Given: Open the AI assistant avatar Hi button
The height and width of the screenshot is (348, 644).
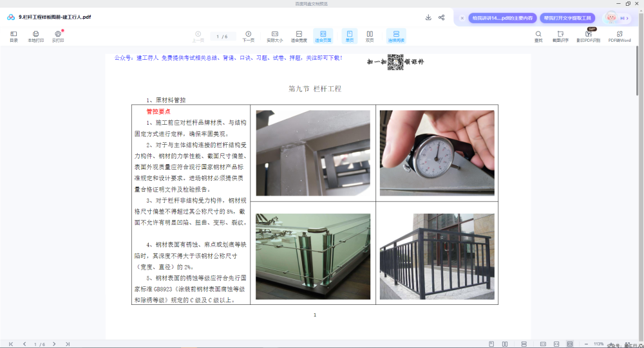Looking at the screenshot, I should [x=618, y=18].
